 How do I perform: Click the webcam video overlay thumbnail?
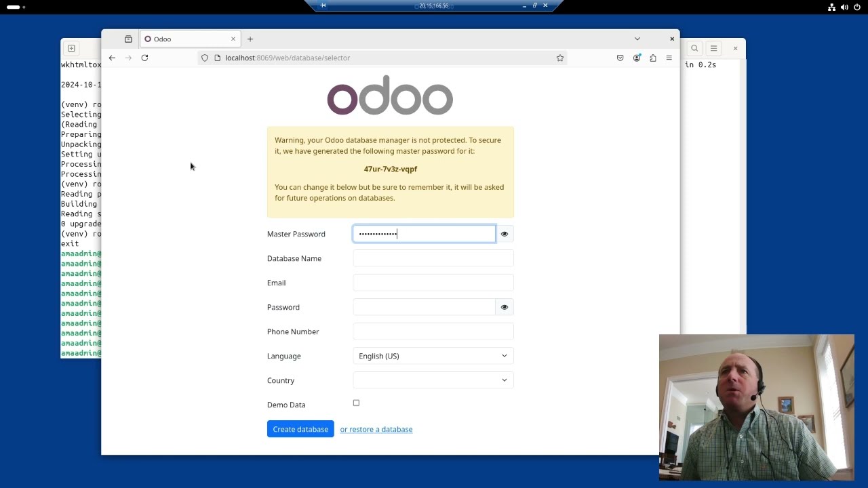click(757, 407)
